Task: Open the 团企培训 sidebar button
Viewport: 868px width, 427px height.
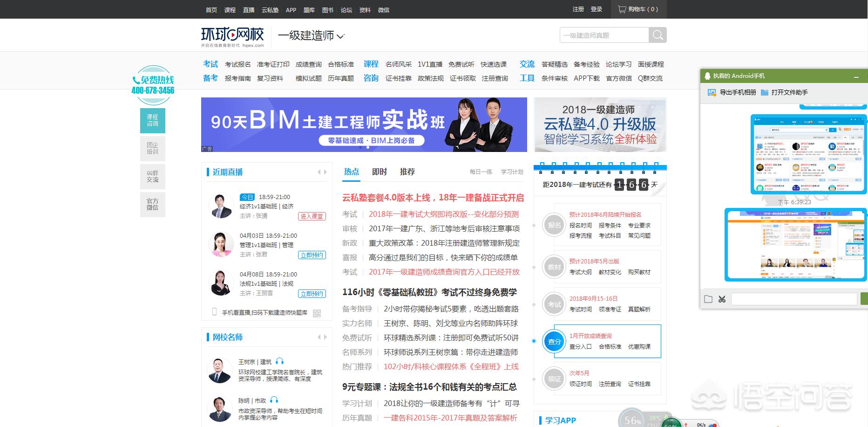Action: pyautogui.click(x=153, y=148)
